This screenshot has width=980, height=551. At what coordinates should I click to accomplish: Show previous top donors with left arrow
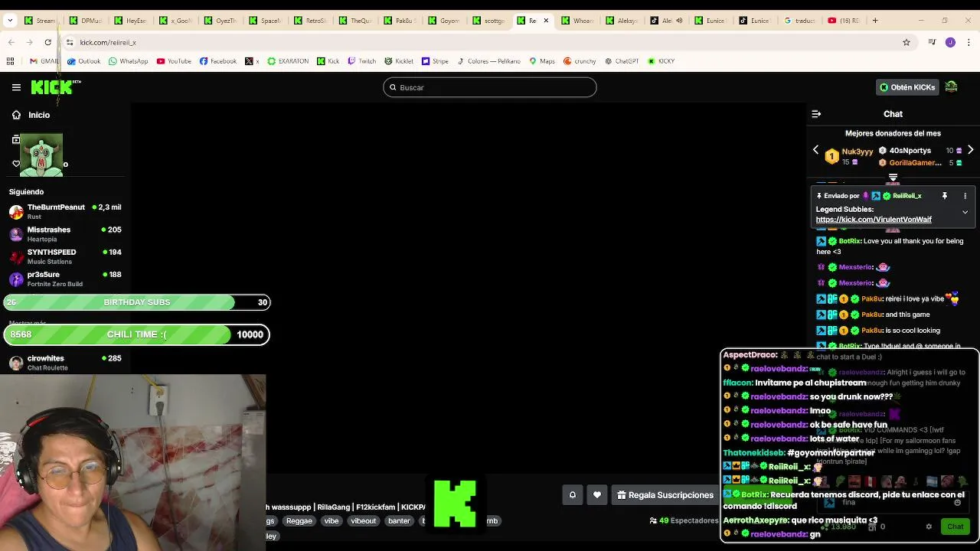(815, 150)
